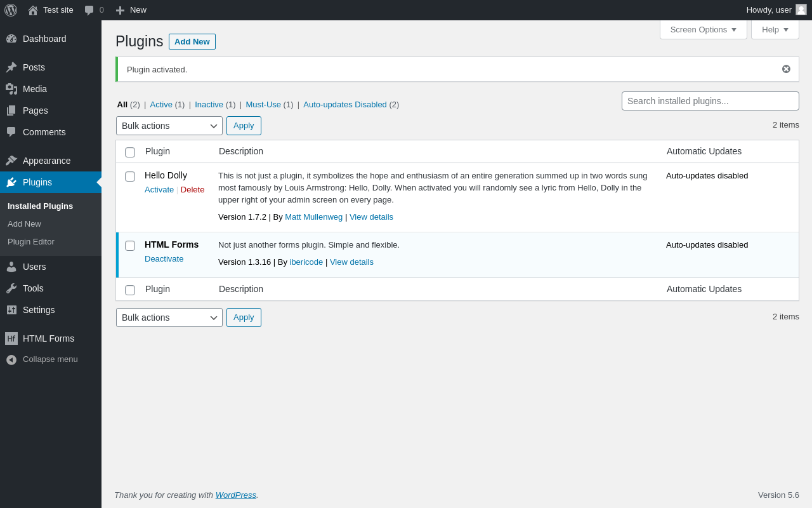Activate the Hello Dolly plugin
Viewport: 812px width, 508px height.
159,190
